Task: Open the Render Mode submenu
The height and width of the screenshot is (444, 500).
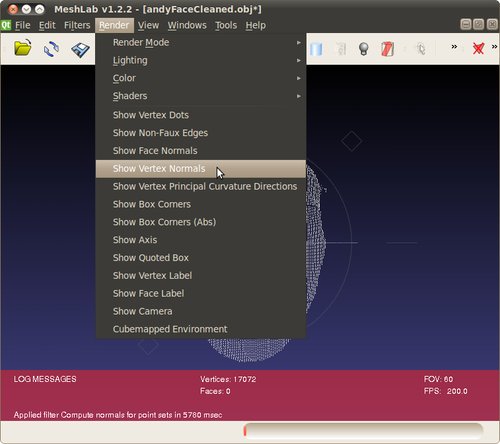Action: pos(201,42)
